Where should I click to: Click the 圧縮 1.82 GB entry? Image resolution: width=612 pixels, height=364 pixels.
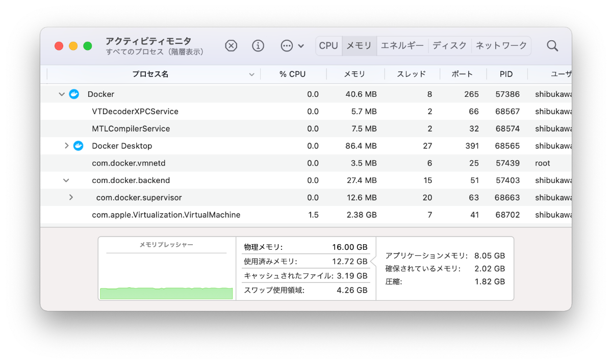(x=445, y=281)
